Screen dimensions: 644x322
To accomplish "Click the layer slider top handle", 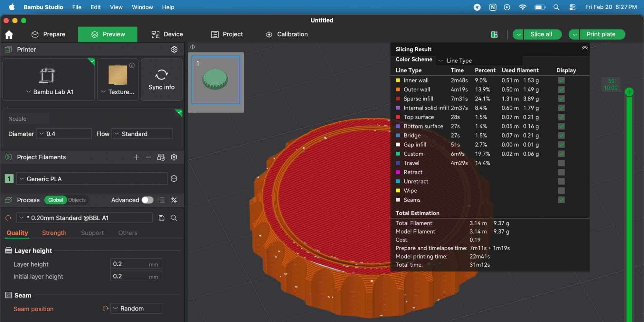I will (x=629, y=92).
